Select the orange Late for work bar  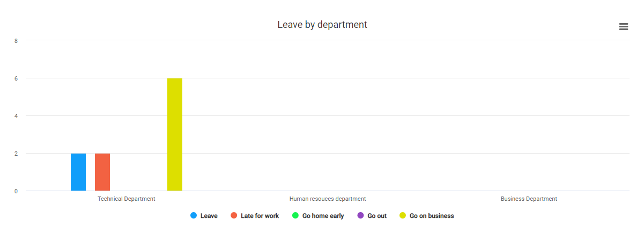[102, 172]
